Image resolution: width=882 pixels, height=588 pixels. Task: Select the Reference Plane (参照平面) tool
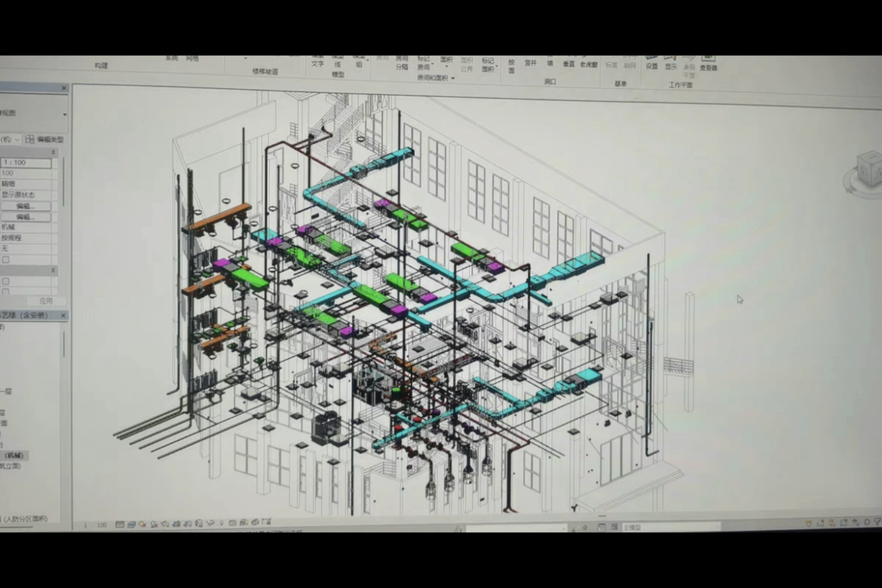(689, 66)
